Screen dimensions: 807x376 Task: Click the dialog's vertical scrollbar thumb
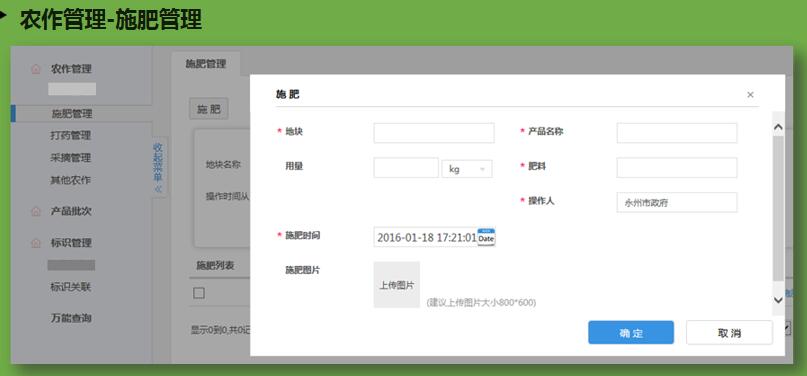(x=778, y=208)
